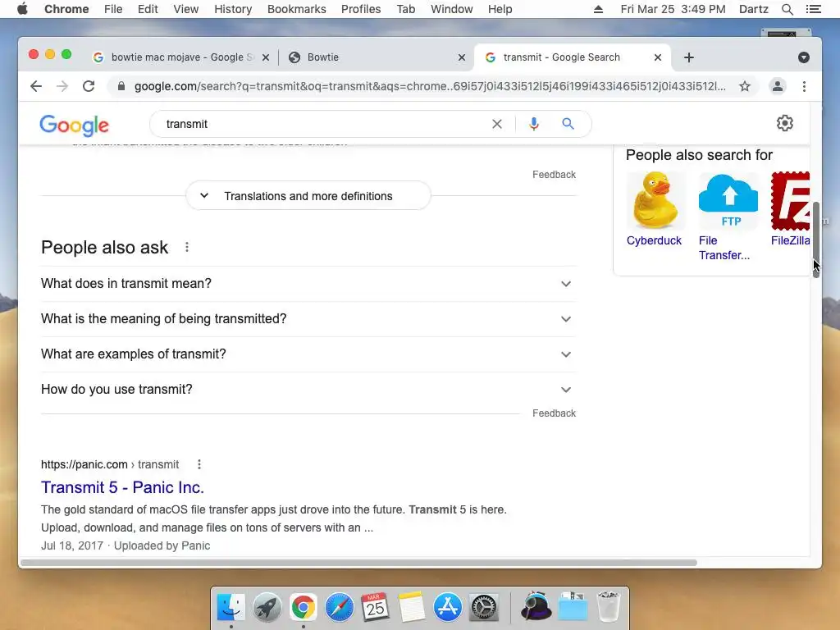
Task: Open System Preferences from the Dock
Action: (x=484, y=608)
